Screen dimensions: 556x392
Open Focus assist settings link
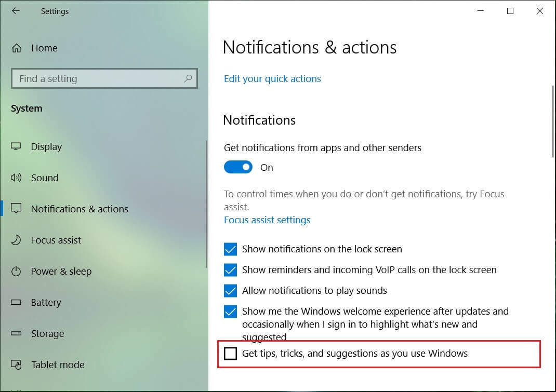267,220
